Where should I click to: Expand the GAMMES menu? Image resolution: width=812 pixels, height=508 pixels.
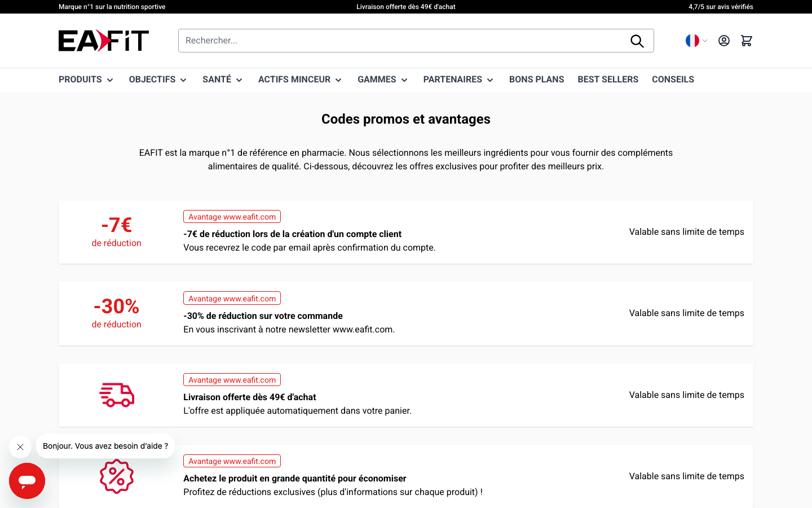tap(382, 80)
